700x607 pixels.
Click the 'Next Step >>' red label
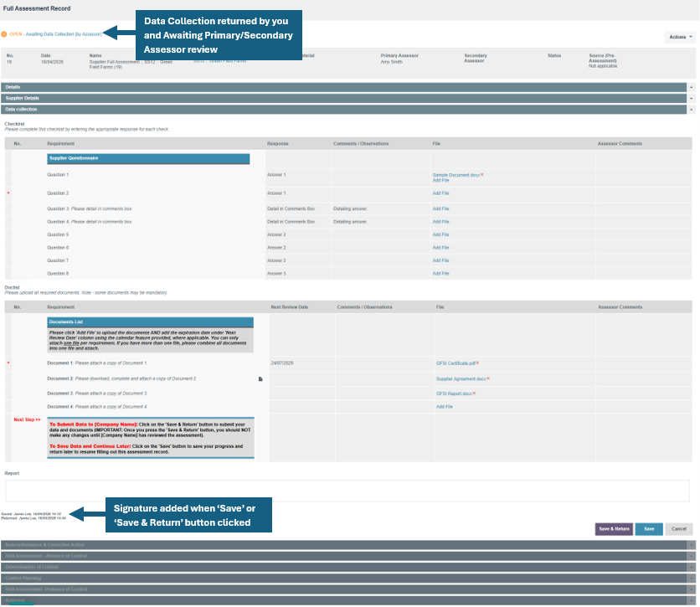[x=28, y=419]
